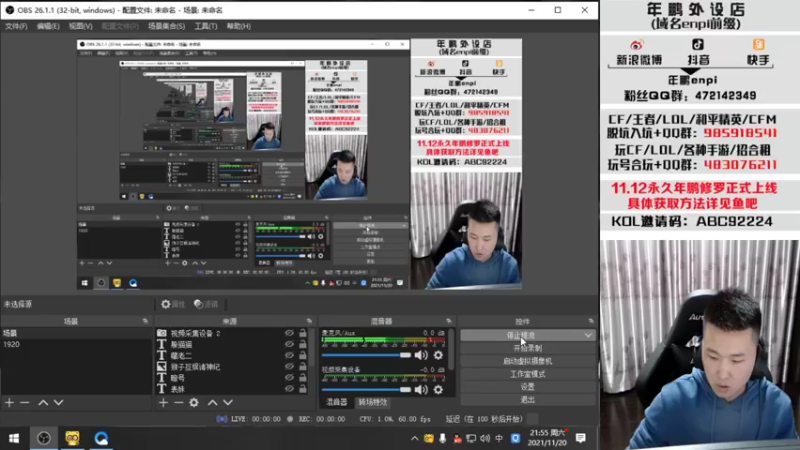
Task: Move the scene up with the arrow
Action: pyautogui.click(x=43, y=403)
